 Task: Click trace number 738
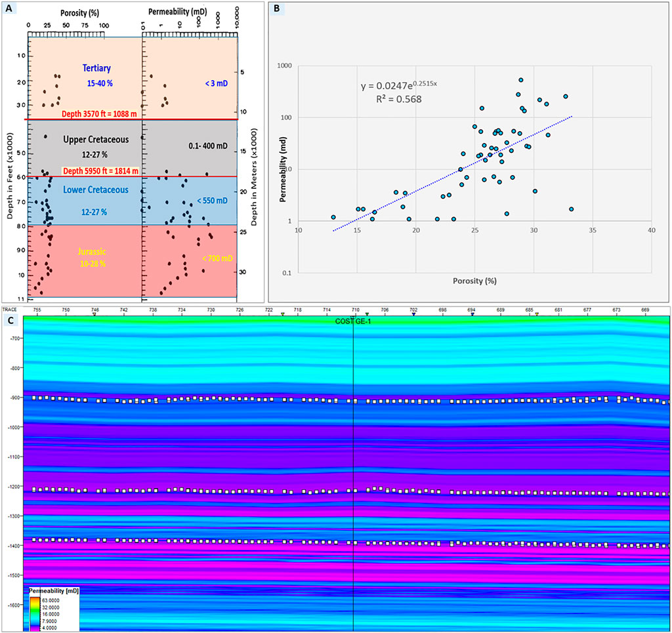(152, 310)
